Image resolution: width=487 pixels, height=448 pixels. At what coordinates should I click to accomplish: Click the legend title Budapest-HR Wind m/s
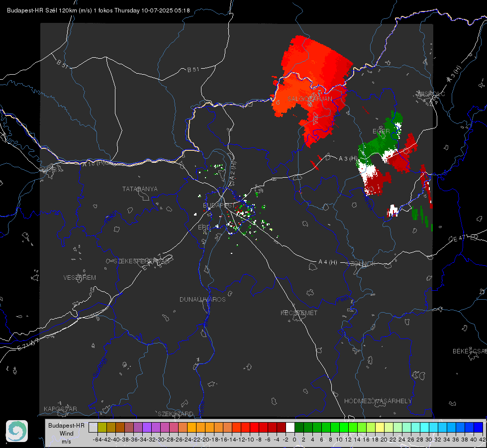67,434
